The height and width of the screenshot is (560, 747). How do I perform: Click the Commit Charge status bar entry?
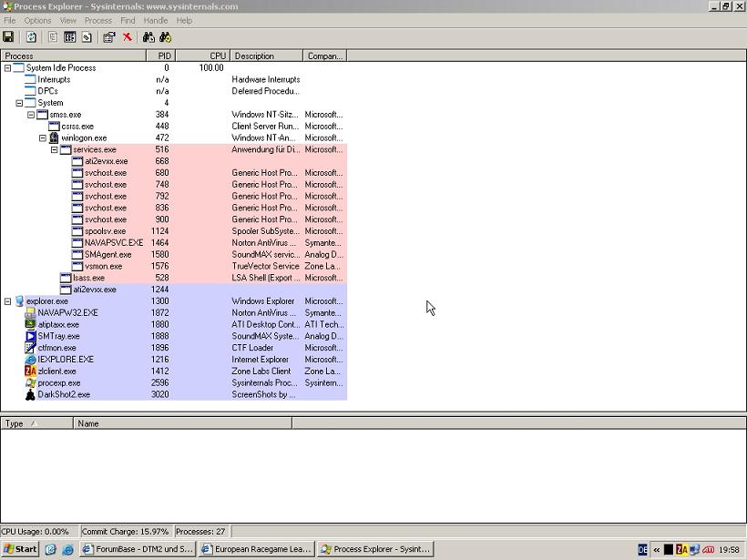(x=126, y=532)
